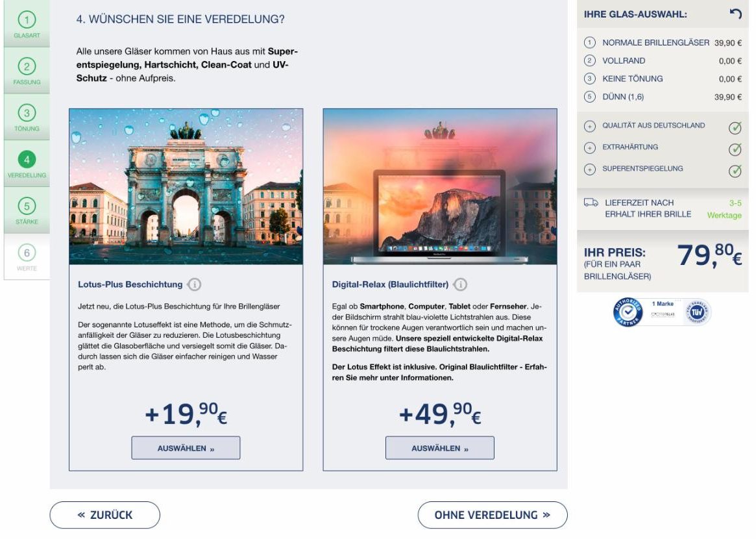Click the Lotus-Plus Munich arch image
The height and width of the screenshot is (539, 756).
pyautogui.click(x=186, y=187)
